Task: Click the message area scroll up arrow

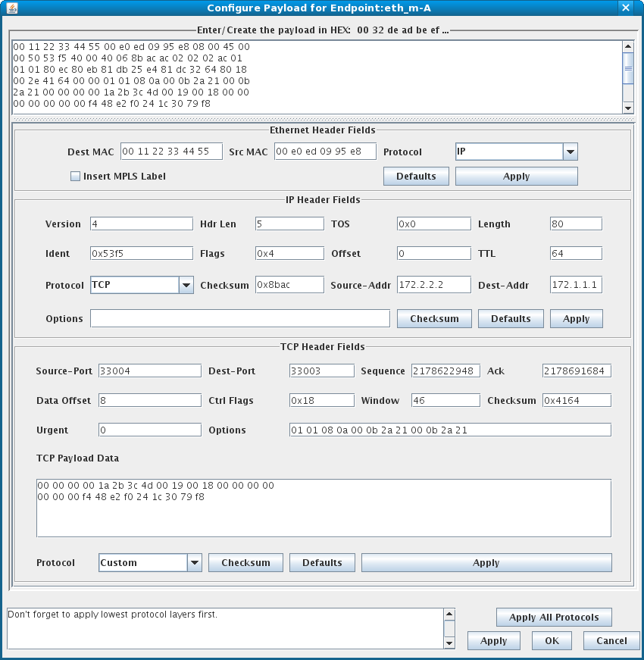Action: 449,614
